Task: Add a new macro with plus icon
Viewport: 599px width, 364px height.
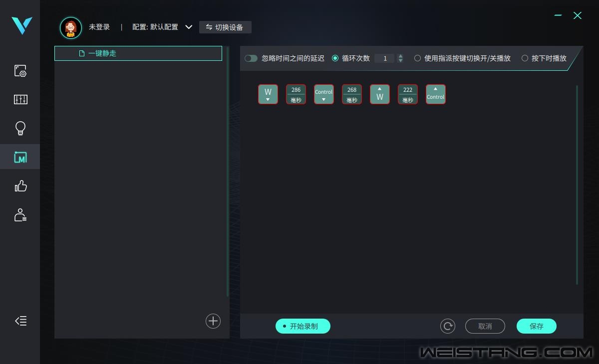Action: 213,321
